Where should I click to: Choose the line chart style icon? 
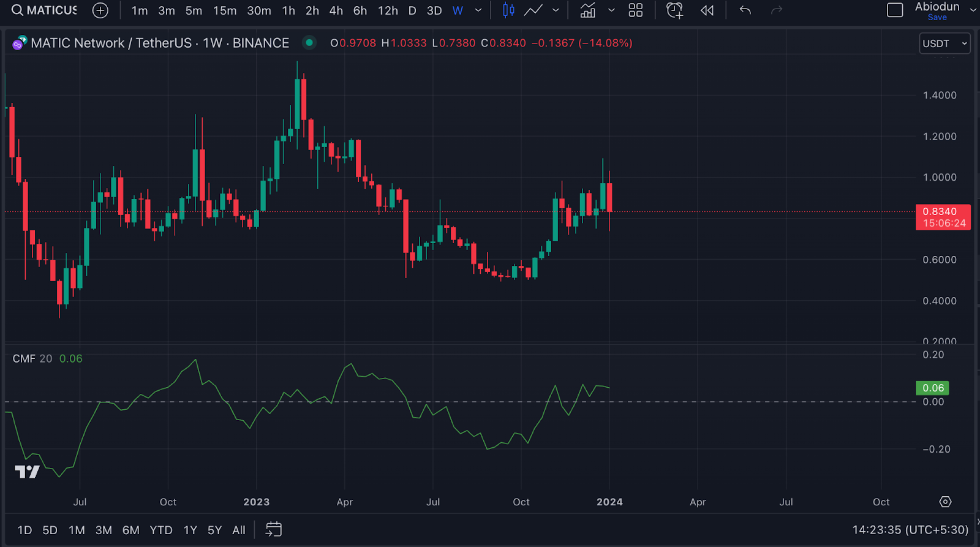(x=533, y=10)
